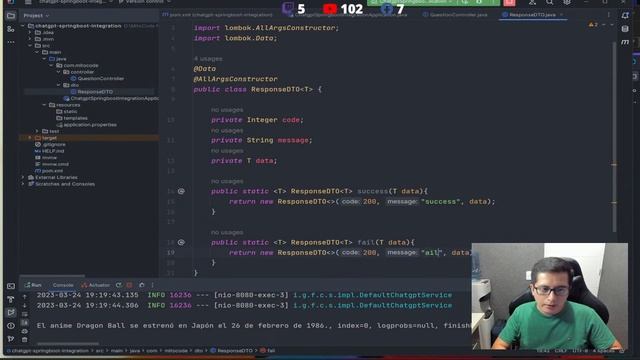The height and width of the screenshot is (360, 640).
Task: Expand the test folder
Action: 37,131
